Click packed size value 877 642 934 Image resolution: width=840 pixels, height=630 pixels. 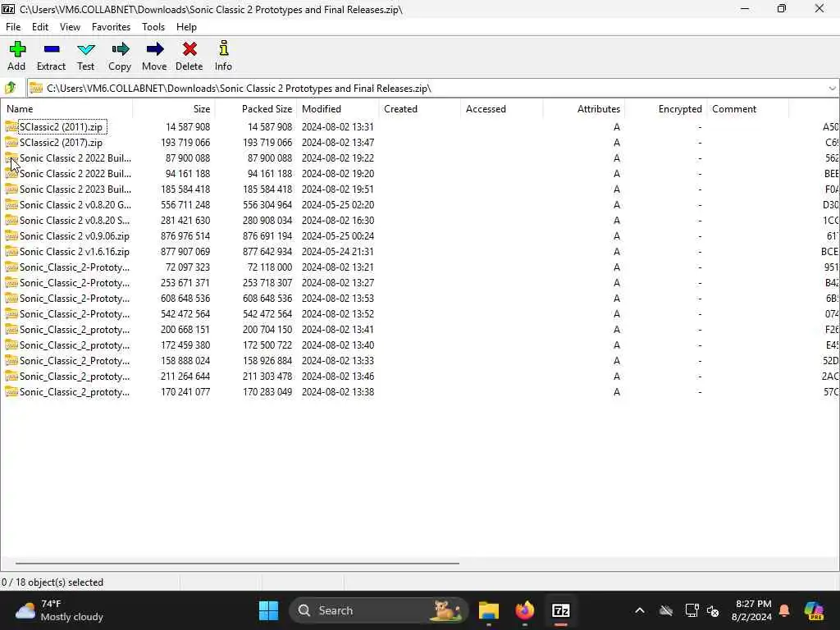(x=267, y=251)
